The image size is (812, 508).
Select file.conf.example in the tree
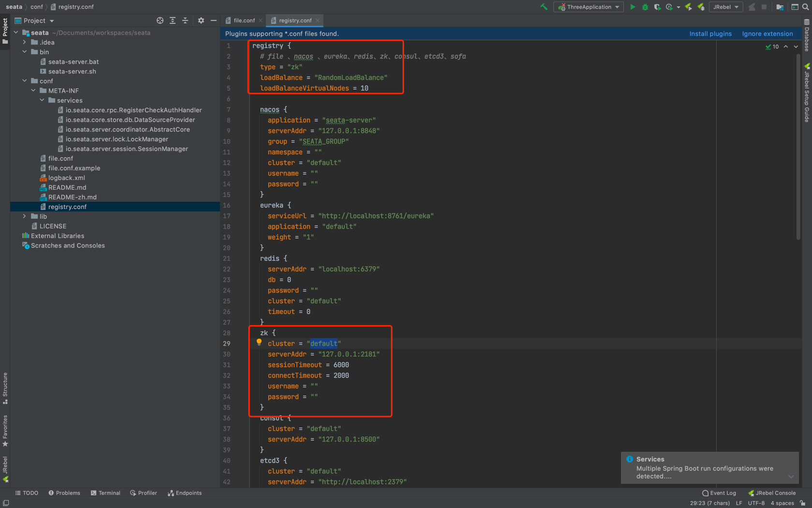[74, 168]
